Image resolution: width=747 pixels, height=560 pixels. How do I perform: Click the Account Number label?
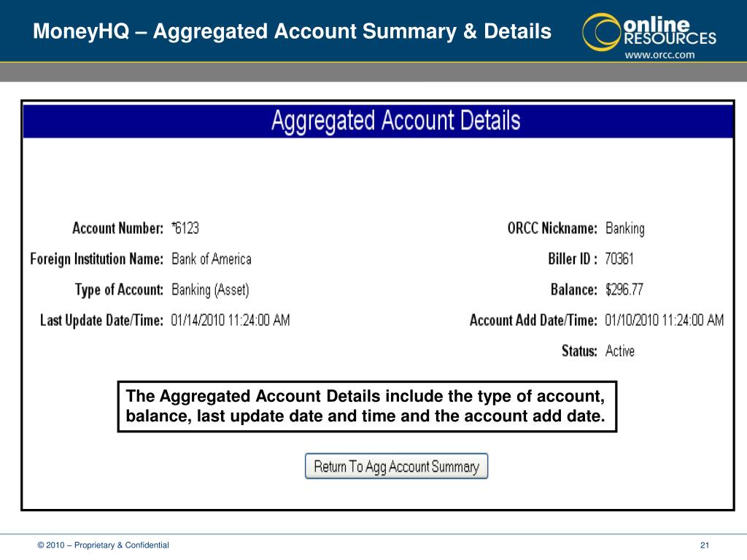[117, 228]
